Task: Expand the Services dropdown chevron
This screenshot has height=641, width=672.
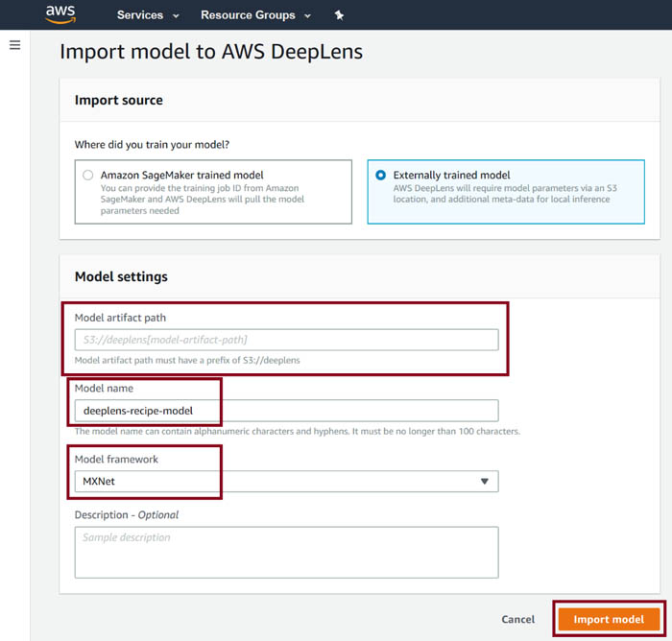Action: pyautogui.click(x=176, y=16)
